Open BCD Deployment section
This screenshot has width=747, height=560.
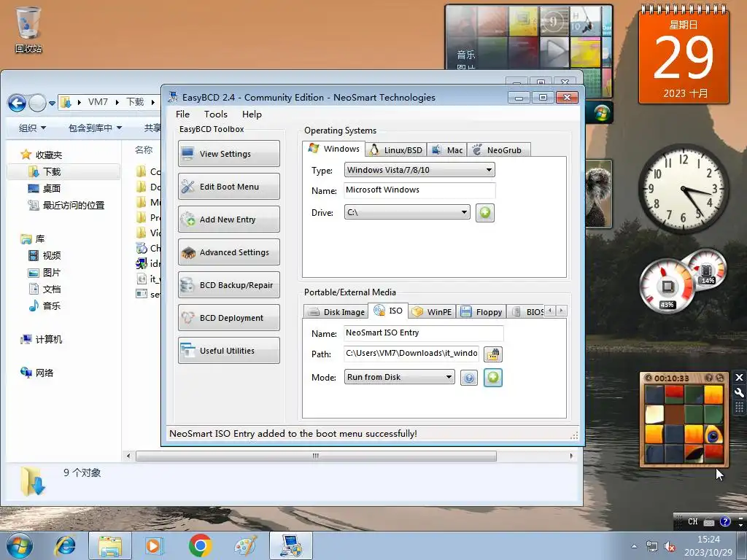[x=228, y=318]
